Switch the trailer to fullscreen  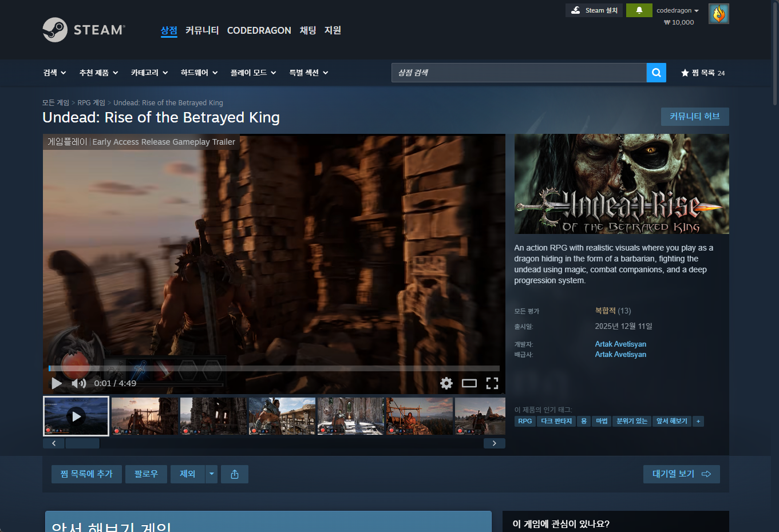coord(492,383)
